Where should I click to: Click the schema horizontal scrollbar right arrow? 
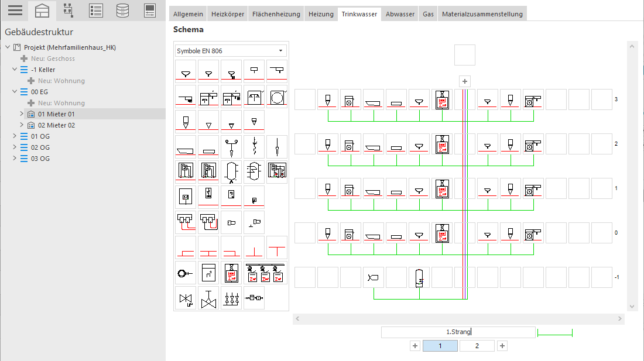click(x=620, y=319)
